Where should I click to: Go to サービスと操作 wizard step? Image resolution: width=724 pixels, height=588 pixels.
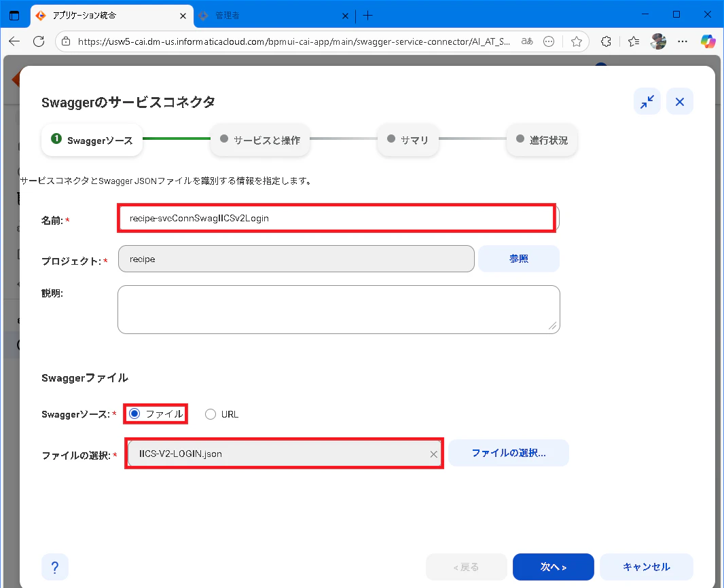point(260,139)
